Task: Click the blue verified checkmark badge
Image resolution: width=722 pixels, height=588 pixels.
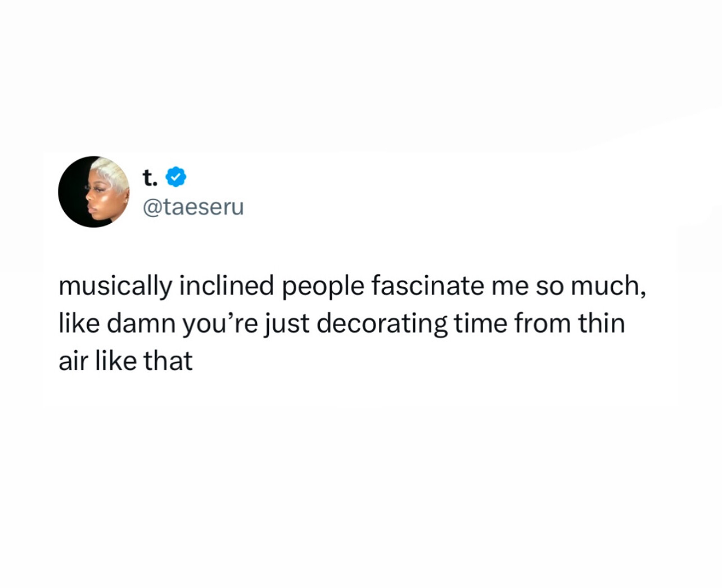Action: (176, 177)
